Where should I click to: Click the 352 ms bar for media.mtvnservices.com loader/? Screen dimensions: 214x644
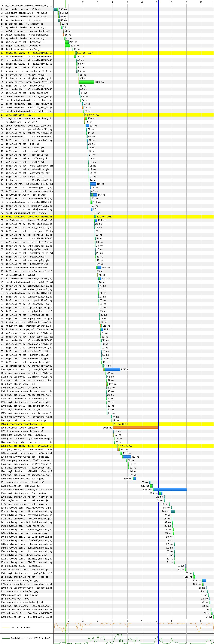[x=99, y=268]
